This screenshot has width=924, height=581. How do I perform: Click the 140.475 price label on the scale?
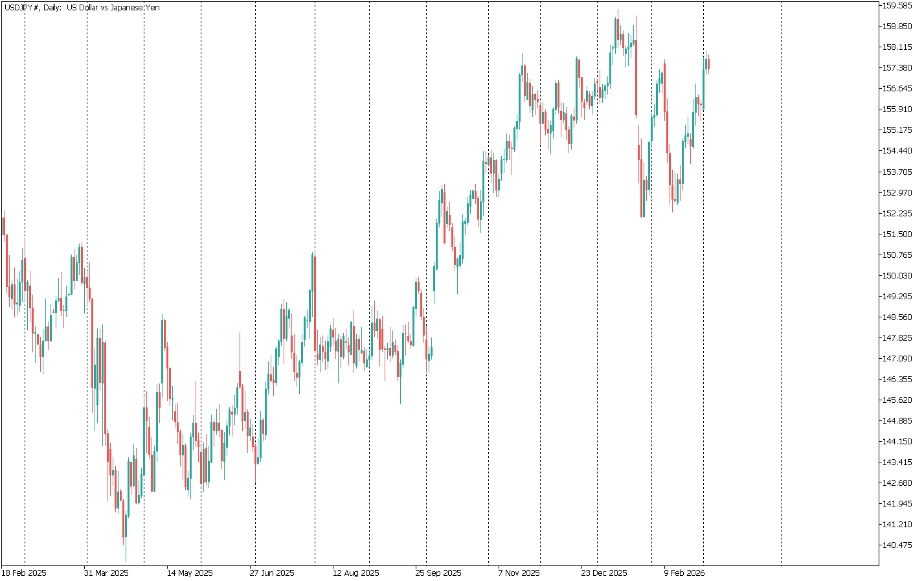pyautogui.click(x=897, y=545)
